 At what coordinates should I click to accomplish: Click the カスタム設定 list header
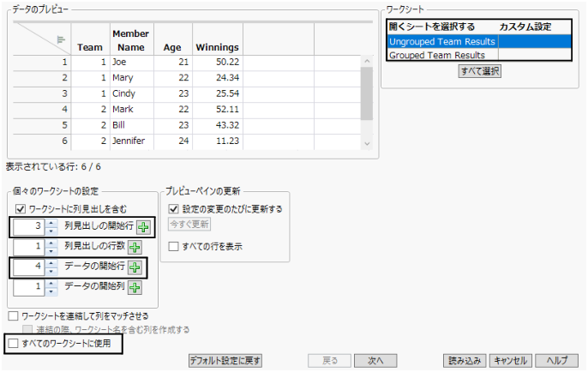click(525, 27)
